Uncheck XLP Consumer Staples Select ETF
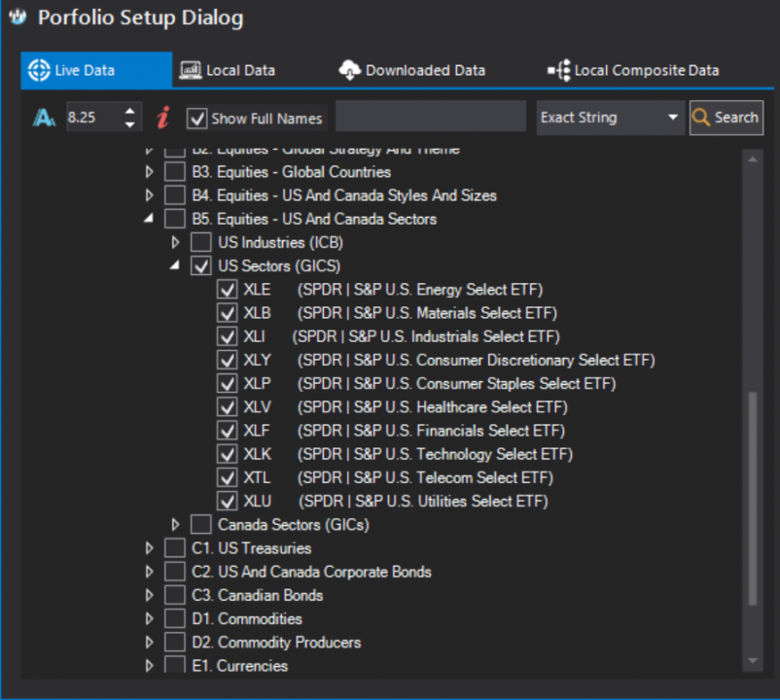780x700 pixels. point(228,383)
